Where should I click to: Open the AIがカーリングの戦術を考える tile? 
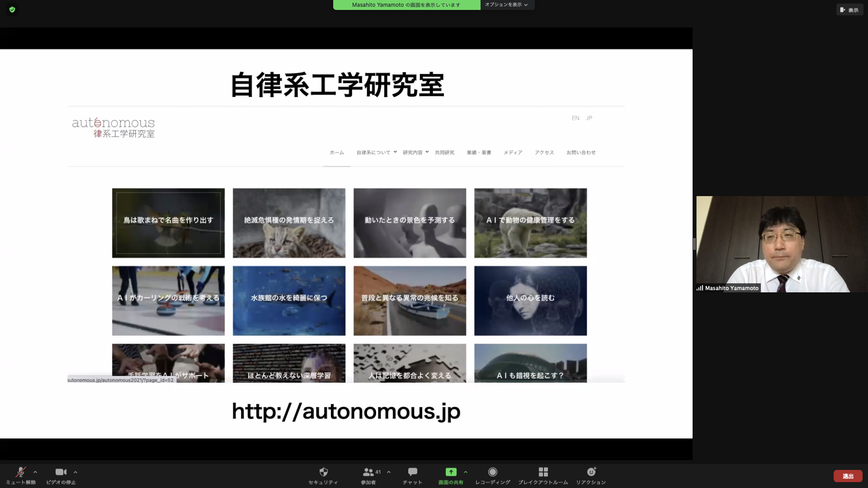pos(168,301)
